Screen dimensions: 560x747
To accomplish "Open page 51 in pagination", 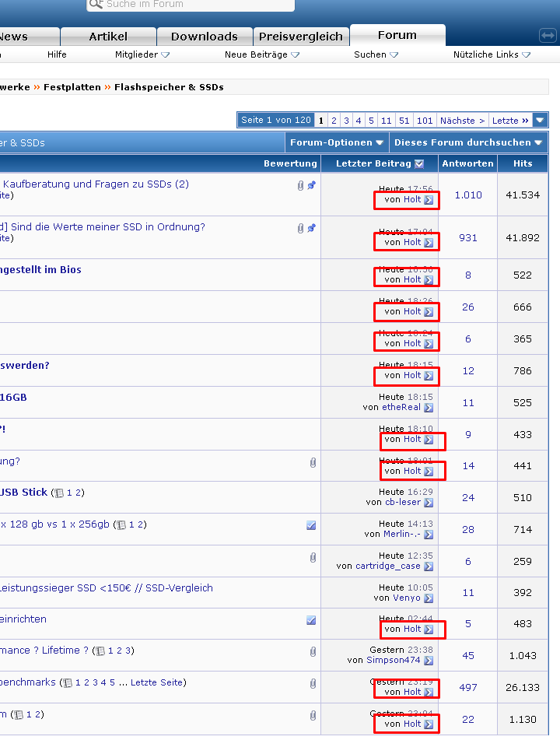I will click(404, 121).
